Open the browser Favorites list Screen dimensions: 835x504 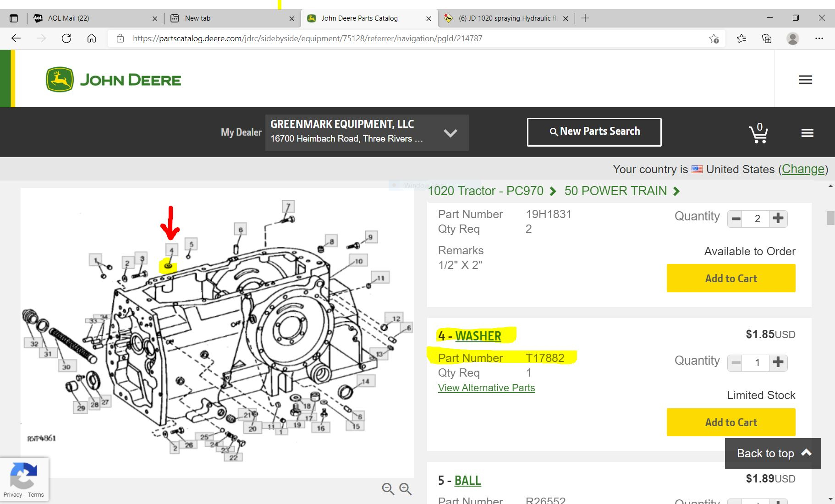pyautogui.click(x=742, y=38)
